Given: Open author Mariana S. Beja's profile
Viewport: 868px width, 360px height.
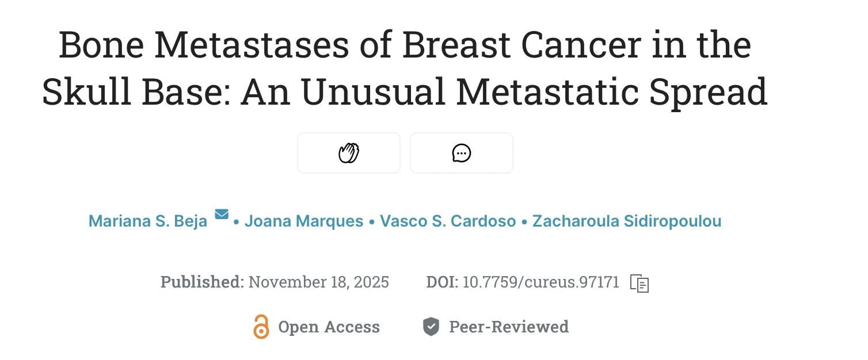Looking at the screenshot, I should click(x=148, y=221).
